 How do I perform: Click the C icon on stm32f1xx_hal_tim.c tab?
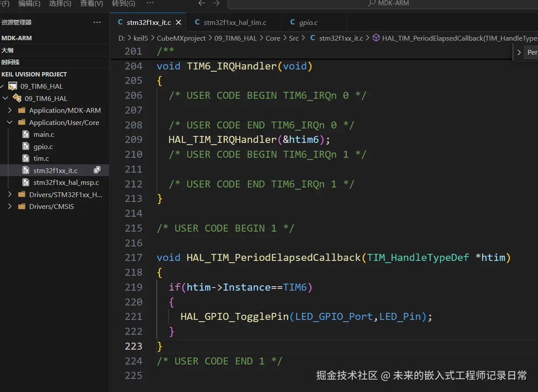click(197, 22)
